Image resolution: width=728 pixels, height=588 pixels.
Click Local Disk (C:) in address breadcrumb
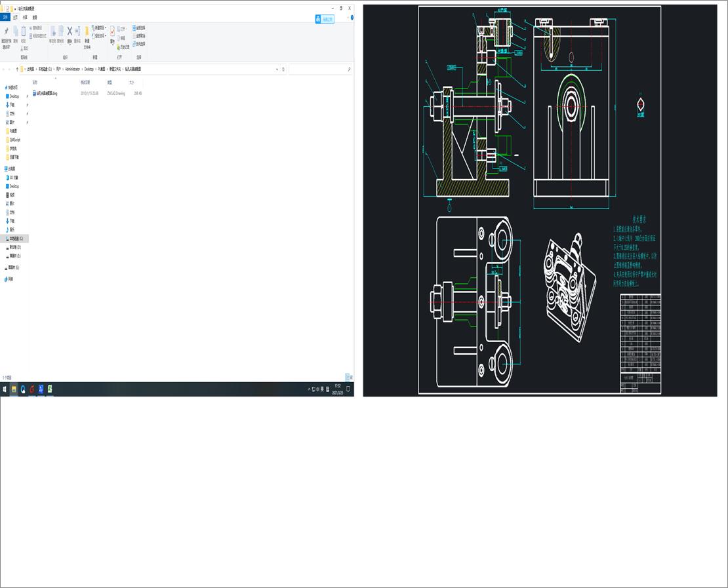(x=45, y=69)
